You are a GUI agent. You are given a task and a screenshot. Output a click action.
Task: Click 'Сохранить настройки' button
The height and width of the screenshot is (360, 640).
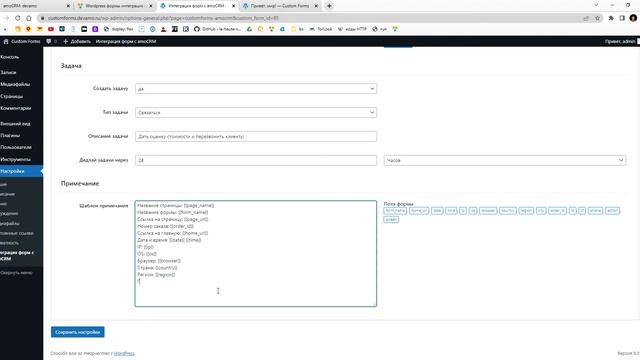point(78,332)
